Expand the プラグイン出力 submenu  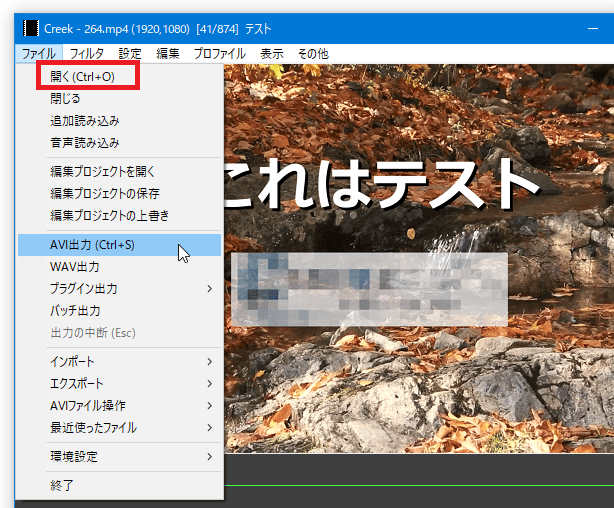click(119, 289)
